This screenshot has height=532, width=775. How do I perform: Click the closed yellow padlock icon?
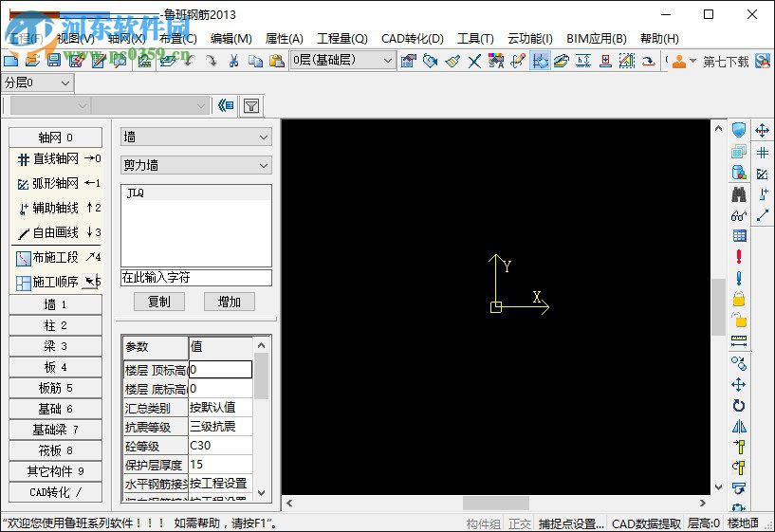[739, 299]
